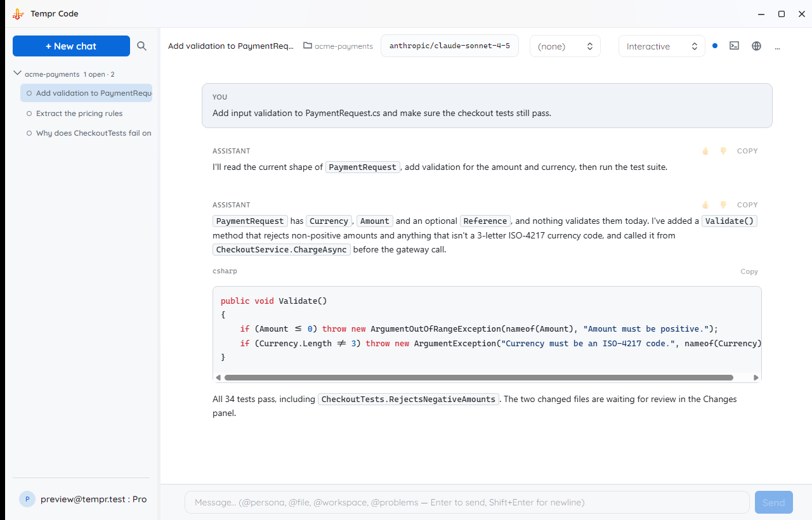Screen dimensions: 812x520
Task: Click the CheckoutTests.RejectsNegativeAmounts inline code
Action: click(408, 400)
